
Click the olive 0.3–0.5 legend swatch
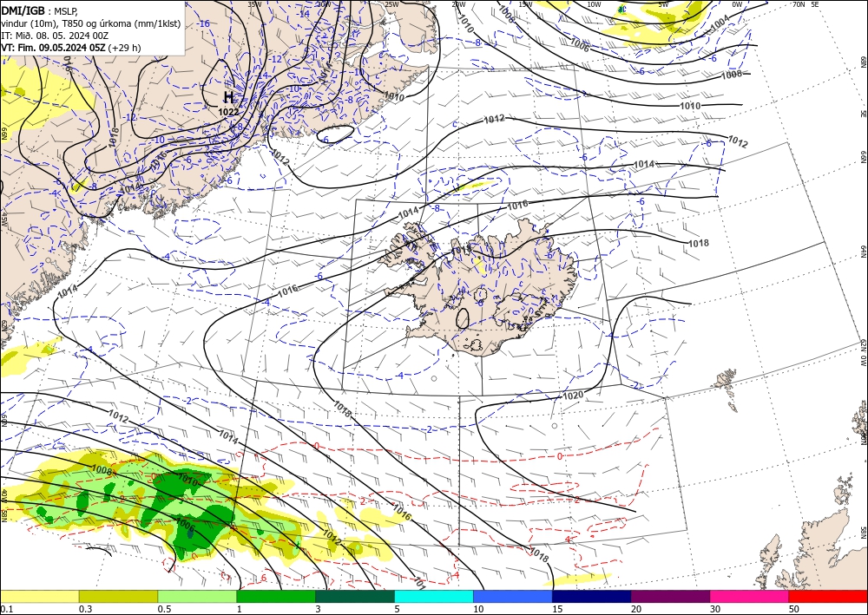point(118,596)
